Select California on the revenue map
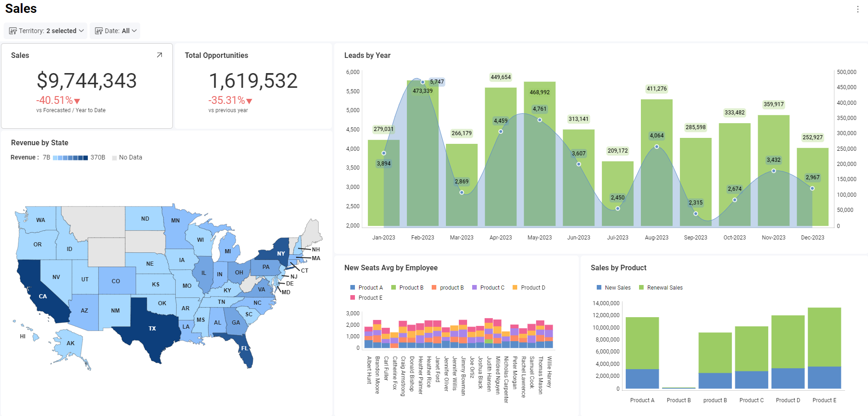Viewport: 868px width, 416px height. coord(42,296)
